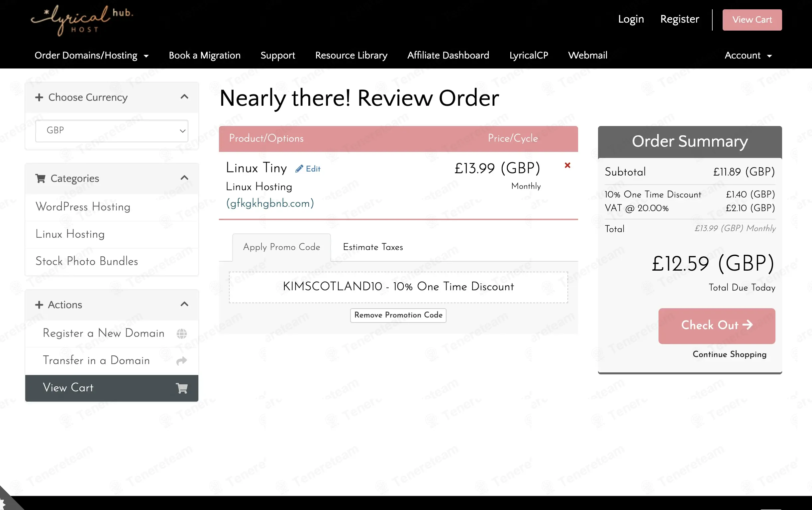Click the cart icon in the View Cart row
This screenshot has width=812, height=510.
coord(182,388)
